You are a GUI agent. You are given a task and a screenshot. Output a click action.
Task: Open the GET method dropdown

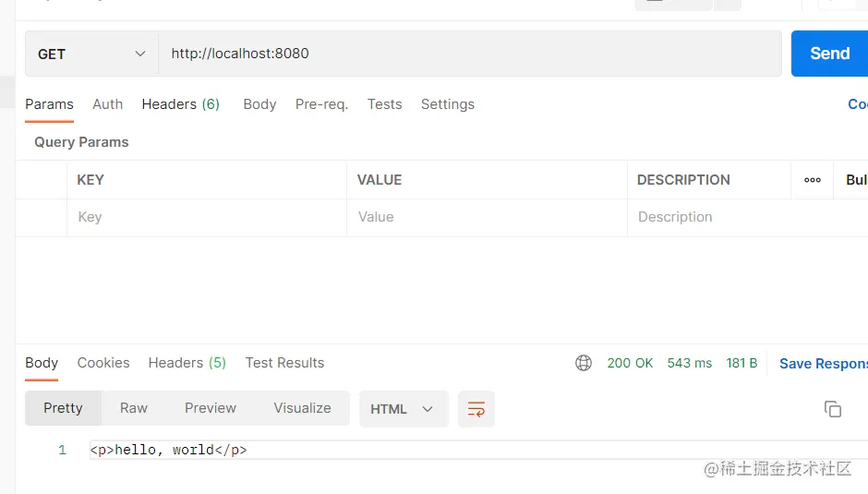tap(92, 54)
